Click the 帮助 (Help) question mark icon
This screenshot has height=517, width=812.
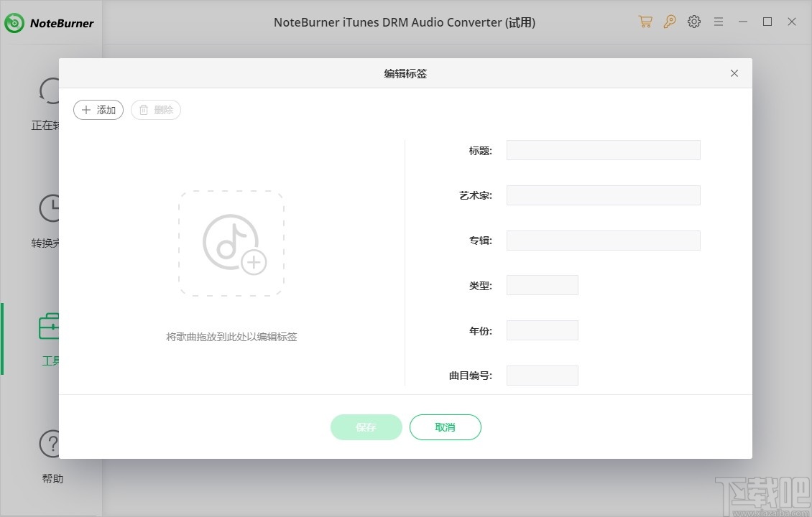(50, 444)
